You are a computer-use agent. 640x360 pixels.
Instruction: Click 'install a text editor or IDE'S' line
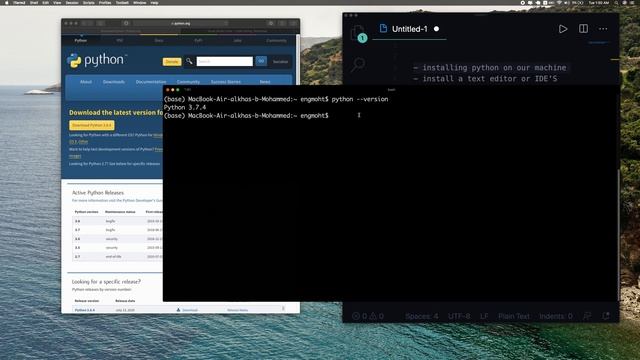485,79
